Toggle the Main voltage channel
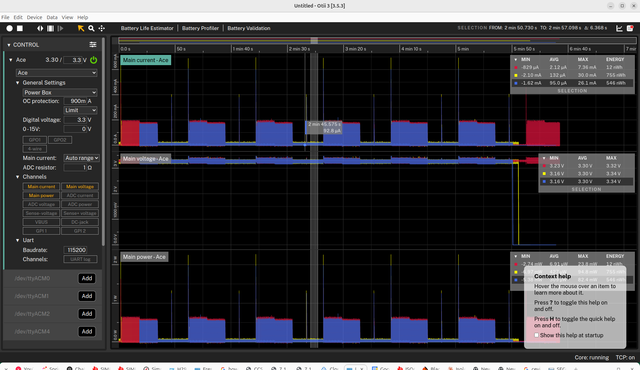 tap(80, 186)
